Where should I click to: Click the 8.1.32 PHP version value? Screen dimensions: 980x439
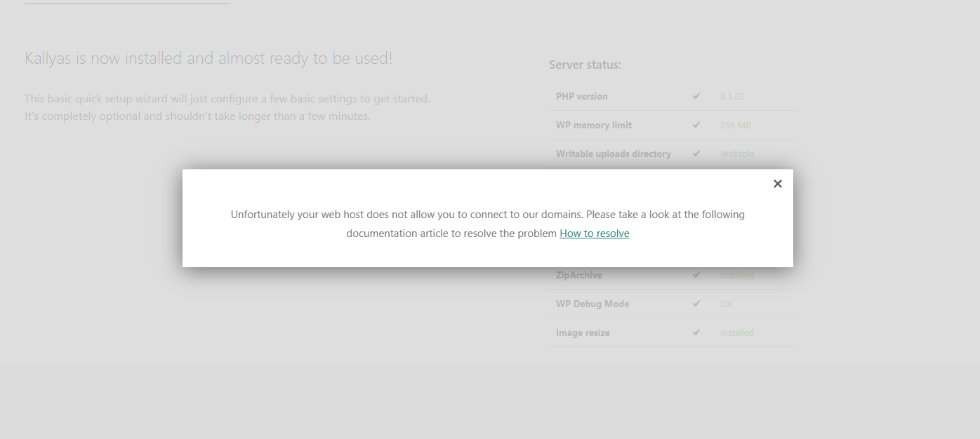(733, 96)
